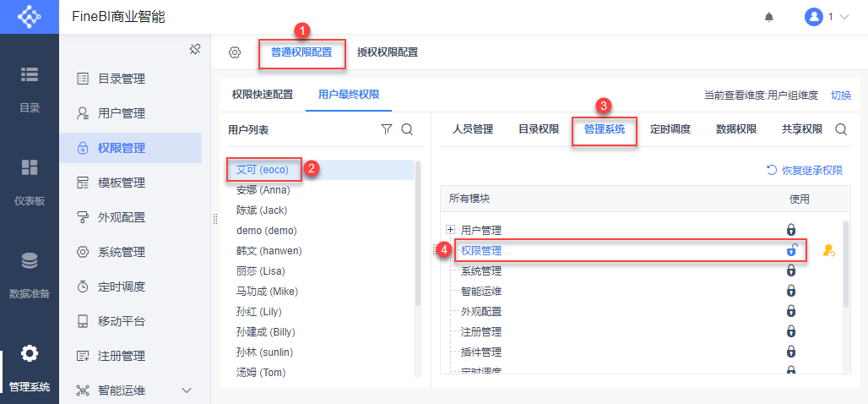Toggle the lock for 用户管理 module
Screen dimensions: 868x404
[x=791, y=230]
